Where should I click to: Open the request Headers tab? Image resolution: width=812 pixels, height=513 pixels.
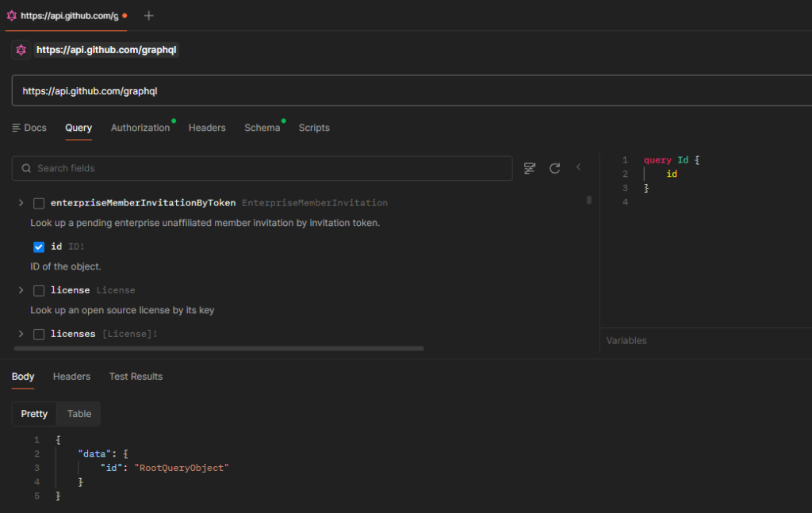tap(207, 128)
